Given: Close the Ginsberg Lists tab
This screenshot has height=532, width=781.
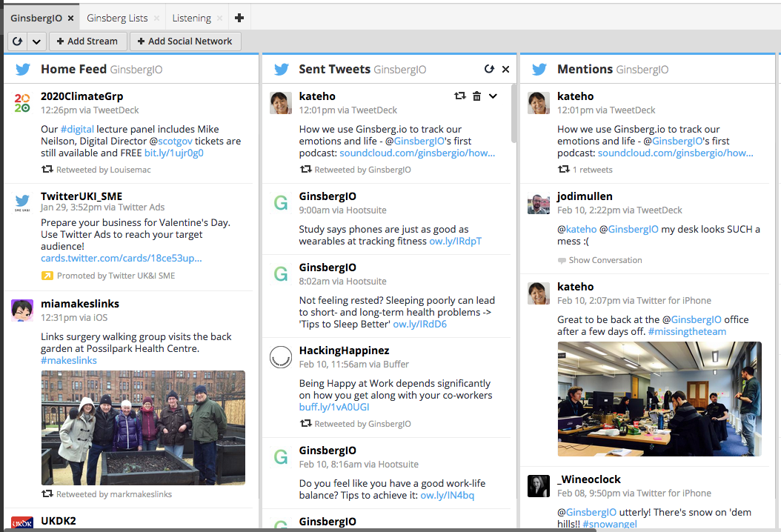Looking at the screenshot, I should click(x=156, y=18).
